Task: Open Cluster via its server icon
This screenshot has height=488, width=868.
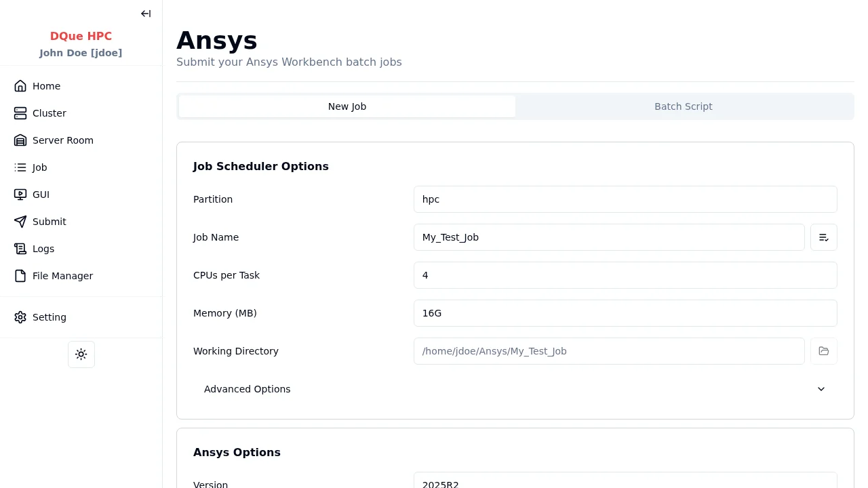Action: [x=20, y=113]
